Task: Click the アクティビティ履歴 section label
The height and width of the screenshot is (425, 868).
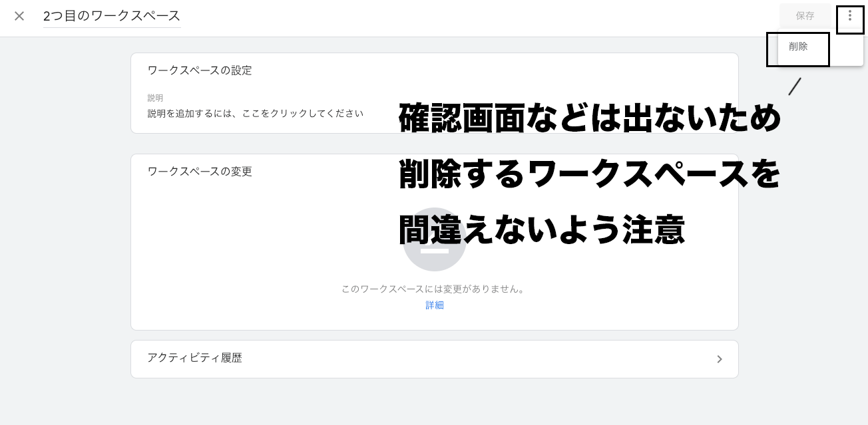Action: point(194,358)
